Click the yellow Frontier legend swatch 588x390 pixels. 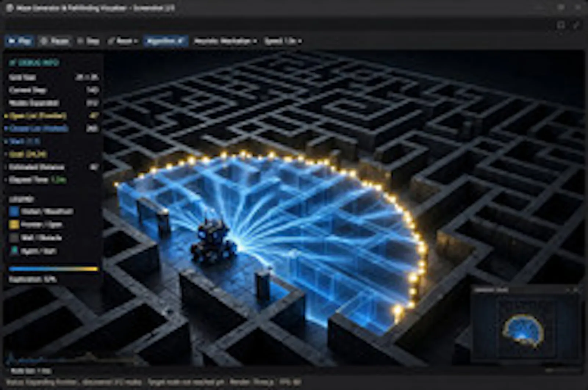14,224
